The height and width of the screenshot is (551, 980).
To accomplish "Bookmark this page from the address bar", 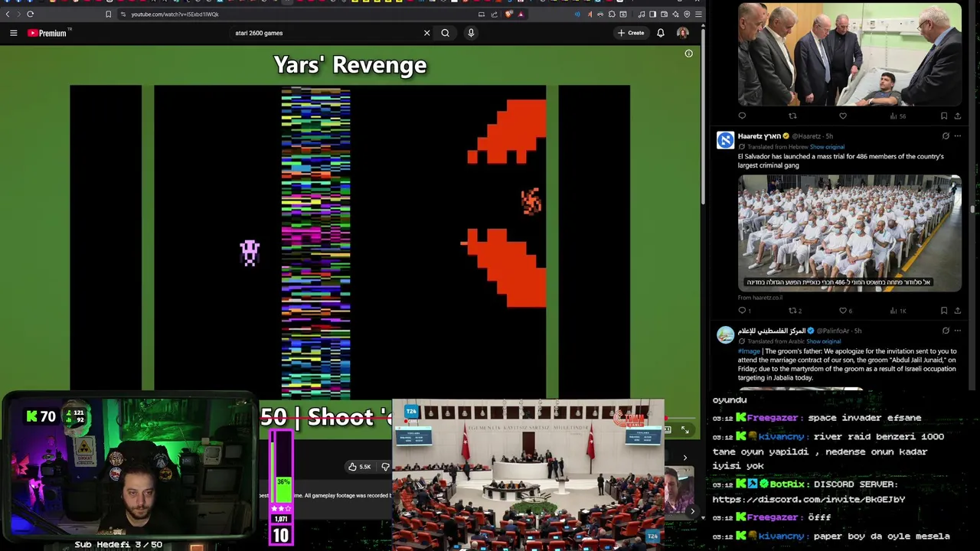I will 108,14.
